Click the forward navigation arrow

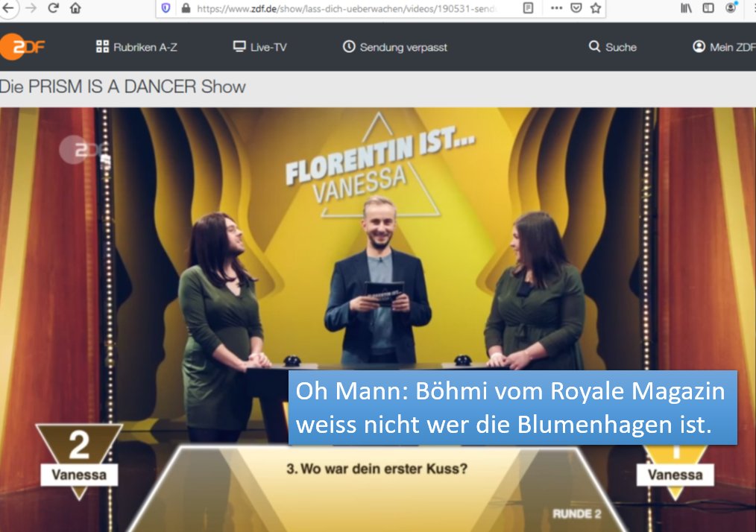tap(31, 8)
